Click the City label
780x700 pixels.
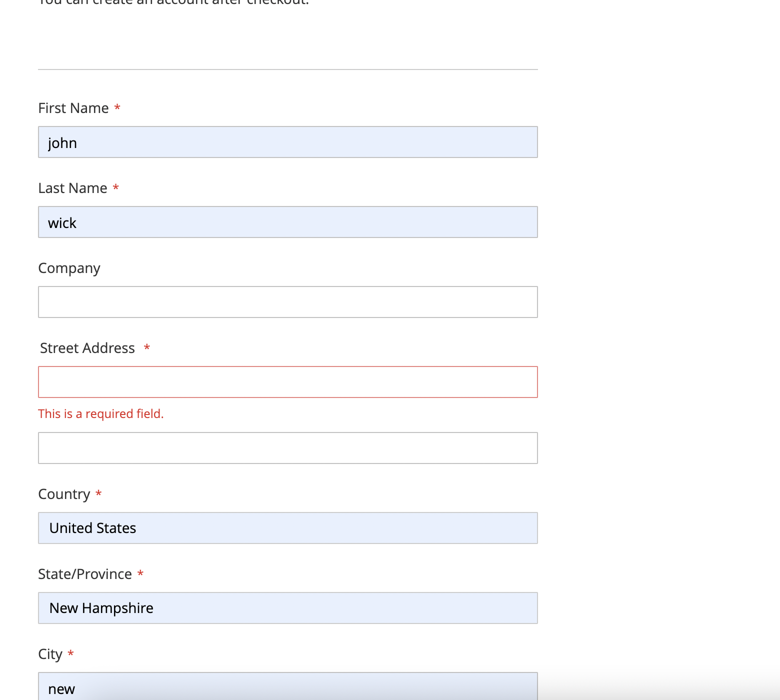pyautogui.click(x=50, y=653)
